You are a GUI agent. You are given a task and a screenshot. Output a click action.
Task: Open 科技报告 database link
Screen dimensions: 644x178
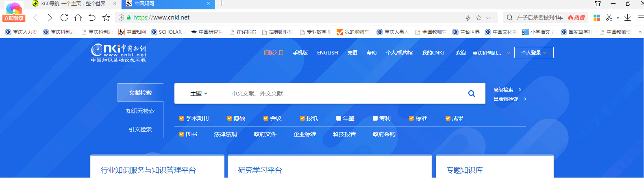344,134
